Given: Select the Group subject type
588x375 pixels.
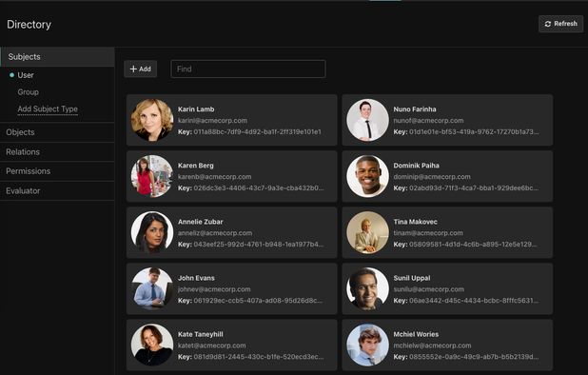Looking at the screenshot, I should [29, 92].
